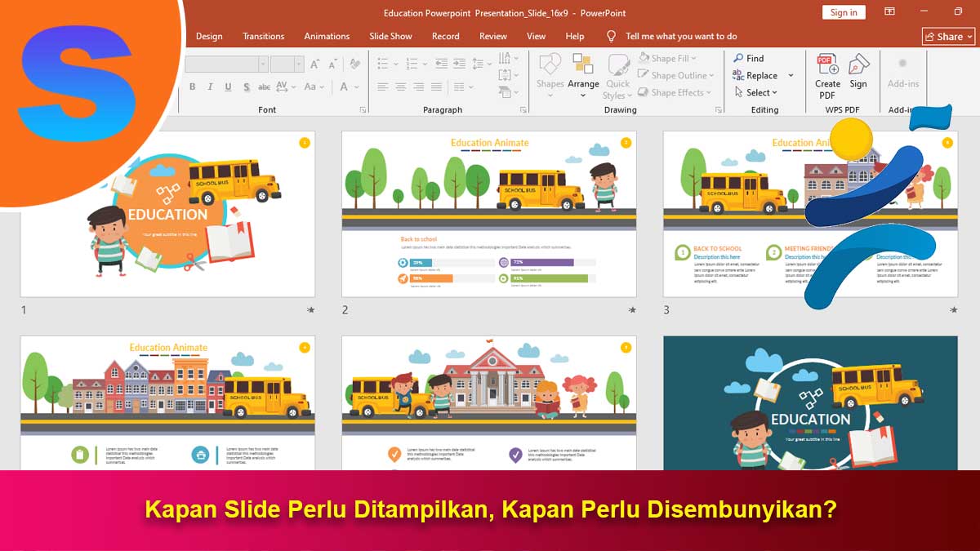Viewport: 980px width, 551px height.
Task: Select slide 6 dark teal Education thumbnail
Action: coord(810,403)
